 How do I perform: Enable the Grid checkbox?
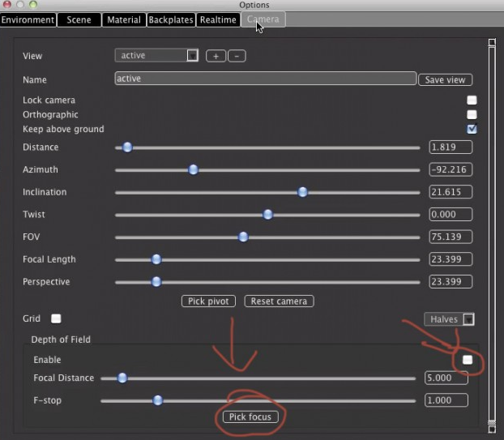coord(56,319)
